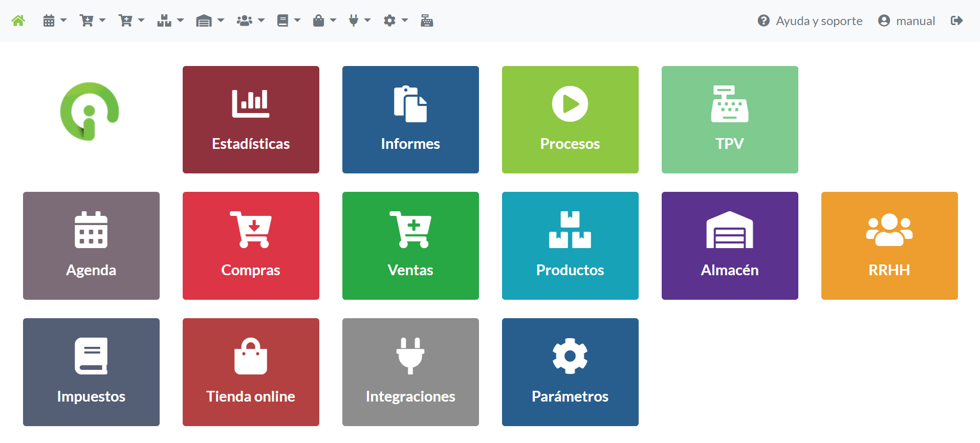Expand the sales cart dropdown arrow
The width and height of the screenshot is (980, 443).
(x=141, y=20)
